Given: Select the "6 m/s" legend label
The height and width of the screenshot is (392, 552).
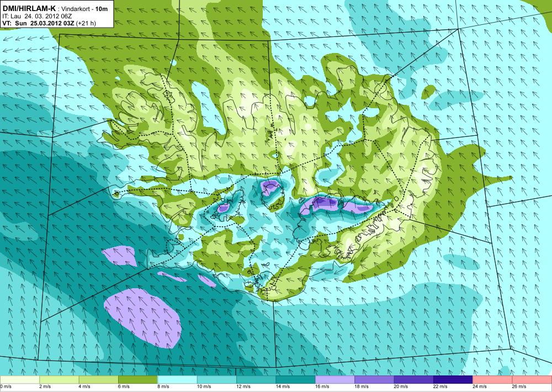Looking at the screenshot, I should 124,386.
